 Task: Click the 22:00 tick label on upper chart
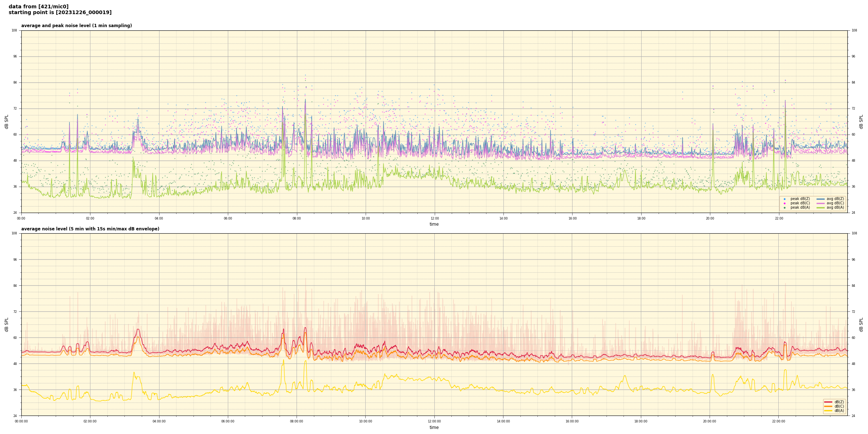tap(779, 218)
